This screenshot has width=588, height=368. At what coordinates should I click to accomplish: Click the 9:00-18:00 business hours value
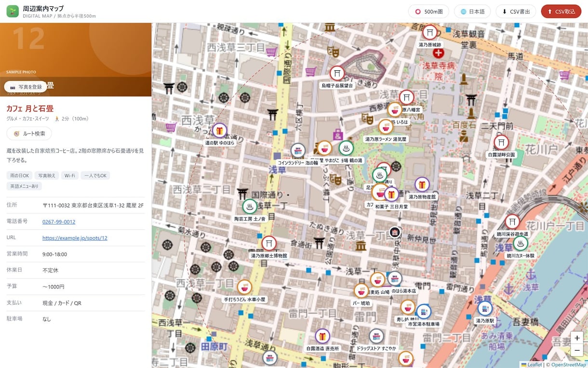tap(54, 254)
